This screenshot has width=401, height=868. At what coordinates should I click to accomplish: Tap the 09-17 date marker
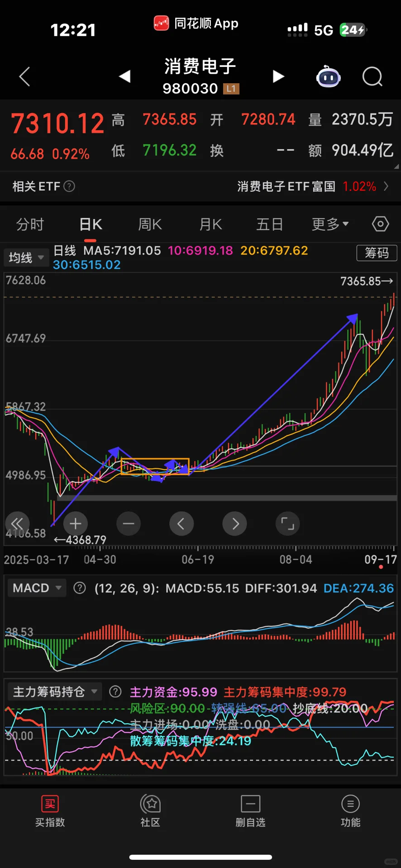(381, 560)
